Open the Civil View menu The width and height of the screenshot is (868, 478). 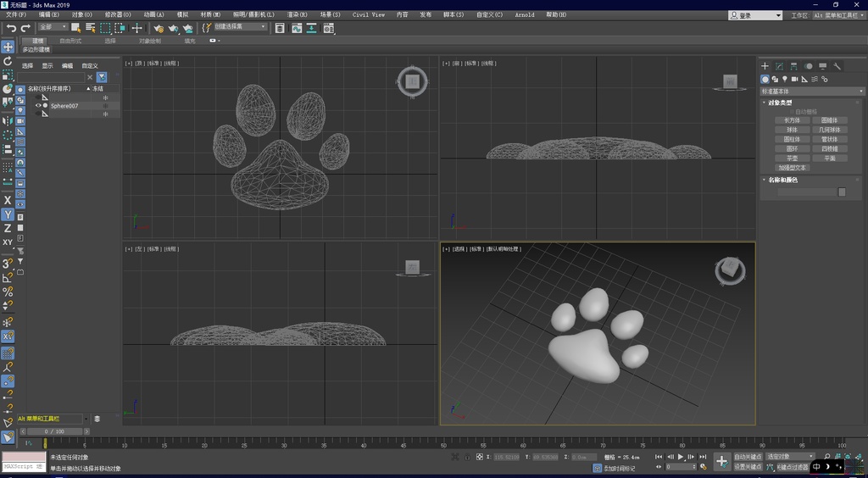tap(368, 15)
